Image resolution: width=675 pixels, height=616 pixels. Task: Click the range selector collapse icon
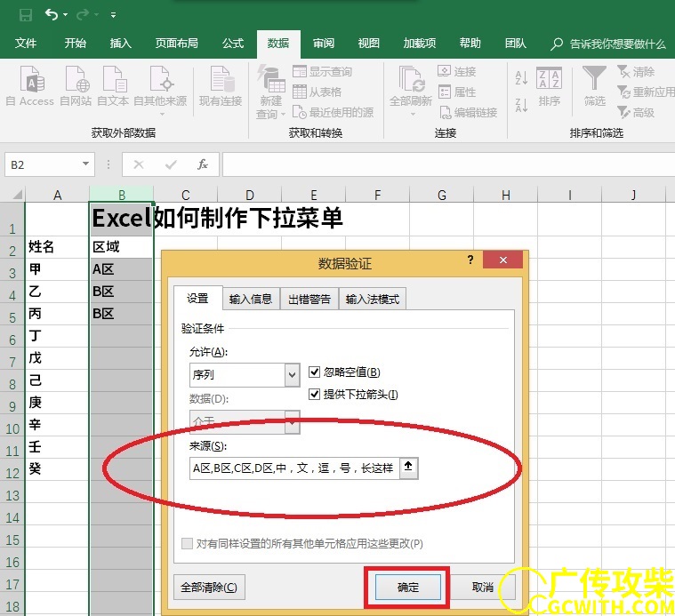pos(408,467)
